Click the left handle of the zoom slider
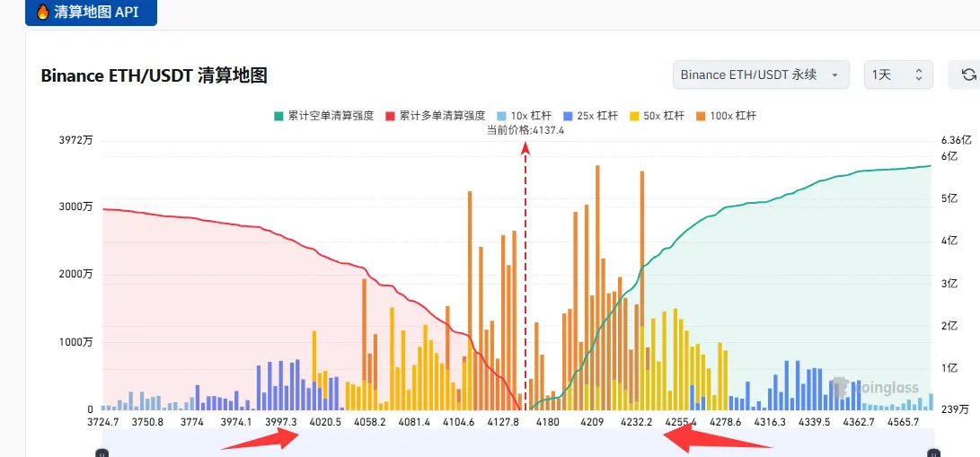Screen dimensions: 980x457 pyautogui.click(x=102, y=453)
